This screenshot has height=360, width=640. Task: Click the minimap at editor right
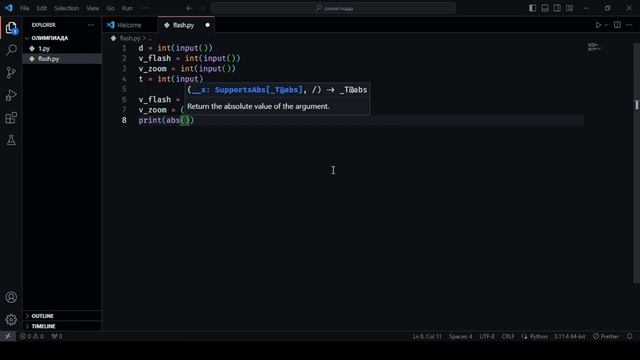click(x=594, y=47)
